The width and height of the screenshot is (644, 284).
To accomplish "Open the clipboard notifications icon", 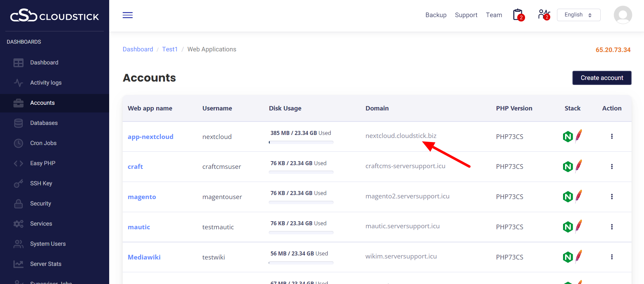I will [518, 15].
